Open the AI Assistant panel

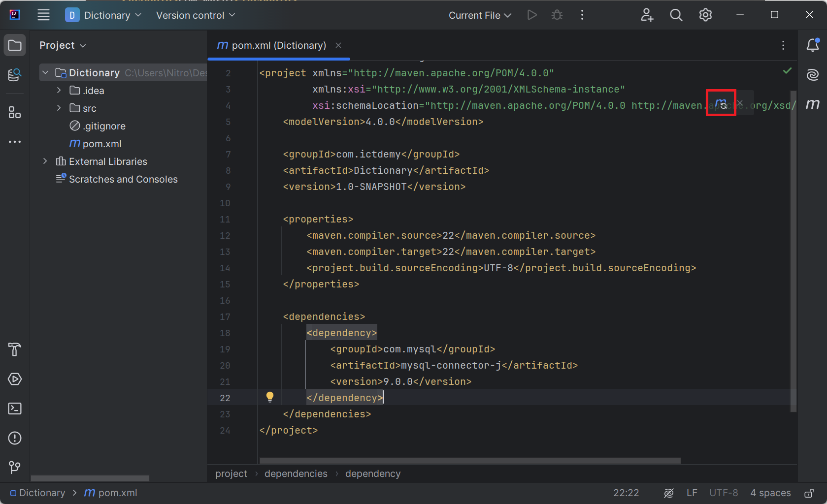pyautogui.click(x=812, y=75)
